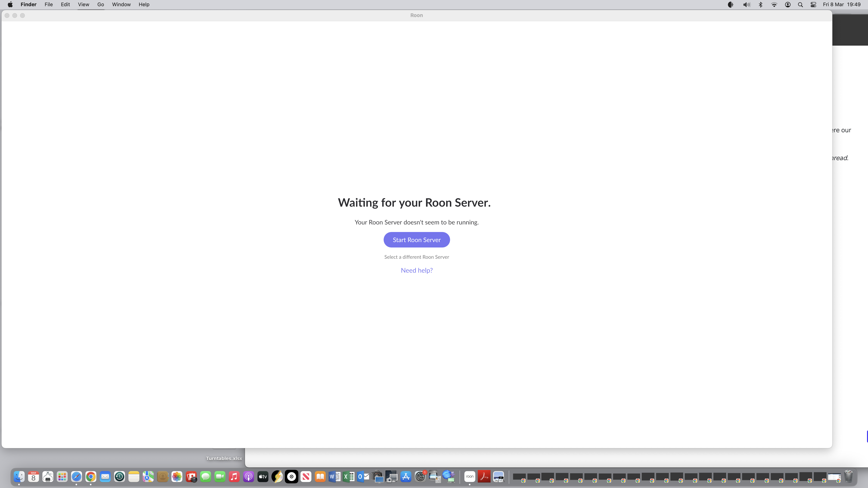868x488 pixels.
Task: Open System Preferences from the Dock
Action: pos(420,477)
